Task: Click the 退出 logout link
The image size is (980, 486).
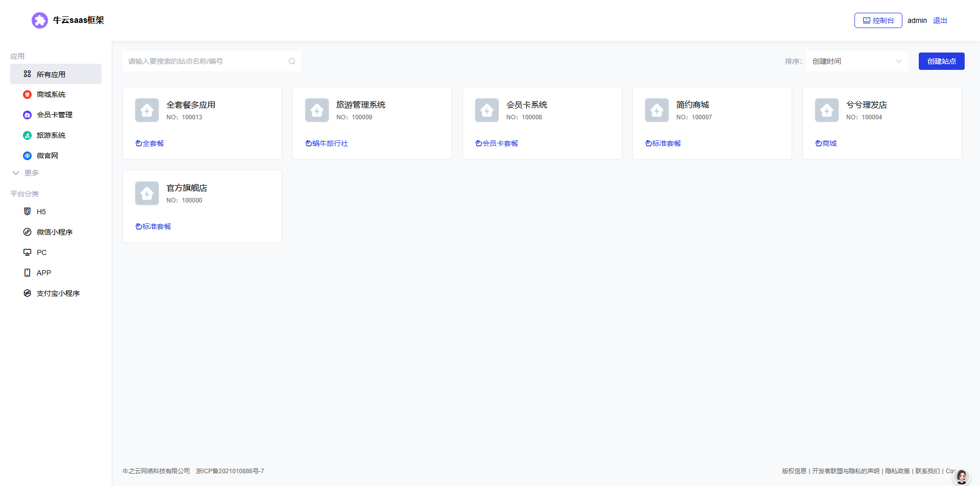Action: [x=940, y=20]
